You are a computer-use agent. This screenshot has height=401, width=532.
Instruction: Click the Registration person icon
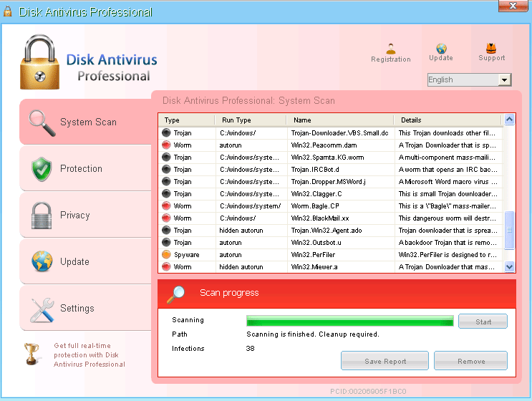[x=390, y=49]
